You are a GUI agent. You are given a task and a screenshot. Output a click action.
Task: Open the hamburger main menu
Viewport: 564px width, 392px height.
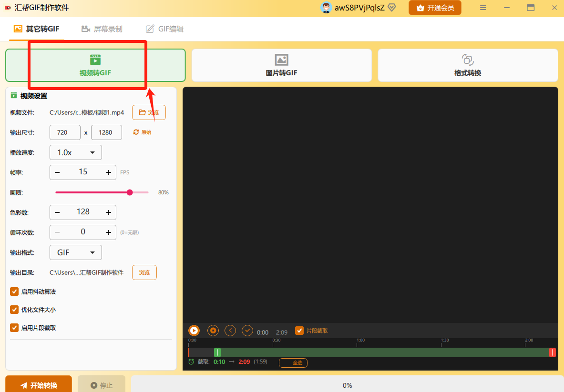click(483, 8)
